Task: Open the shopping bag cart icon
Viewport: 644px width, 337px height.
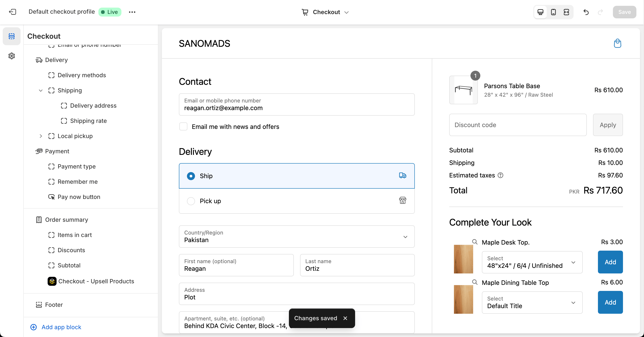Action: (x=617, y=43)
